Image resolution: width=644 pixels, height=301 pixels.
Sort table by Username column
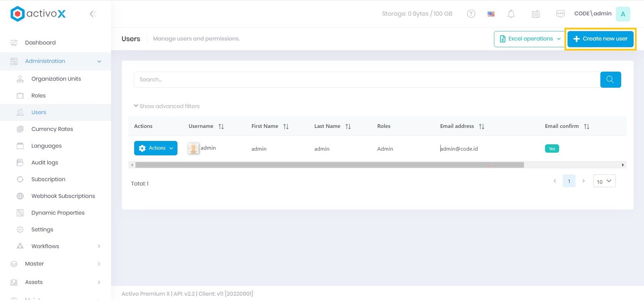221,126
